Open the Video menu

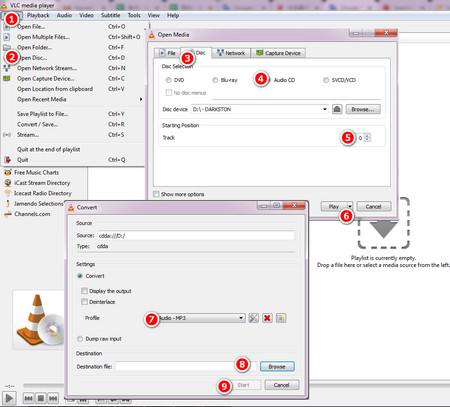point(86,15)
